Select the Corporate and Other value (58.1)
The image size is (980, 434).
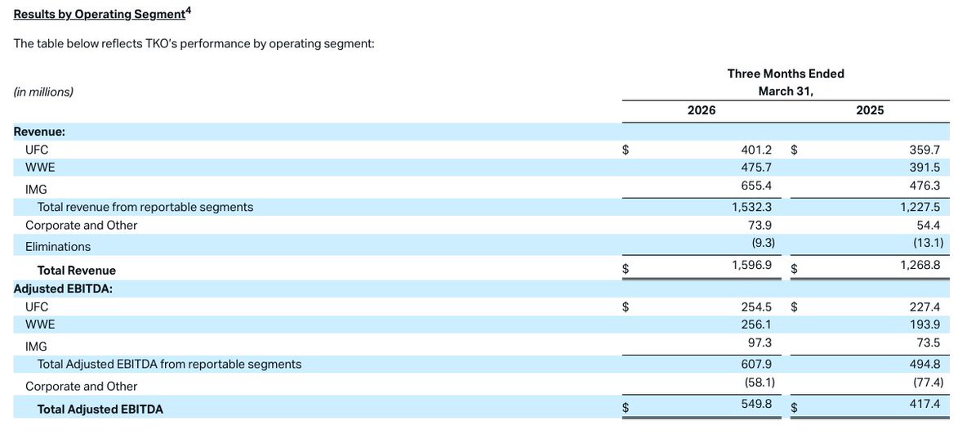point(758,382)
